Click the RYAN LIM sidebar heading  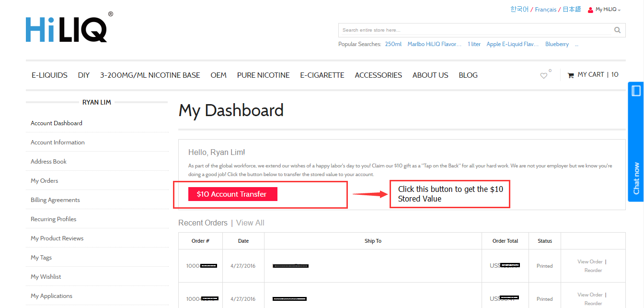pyautogui.click(x=97, y=102)
